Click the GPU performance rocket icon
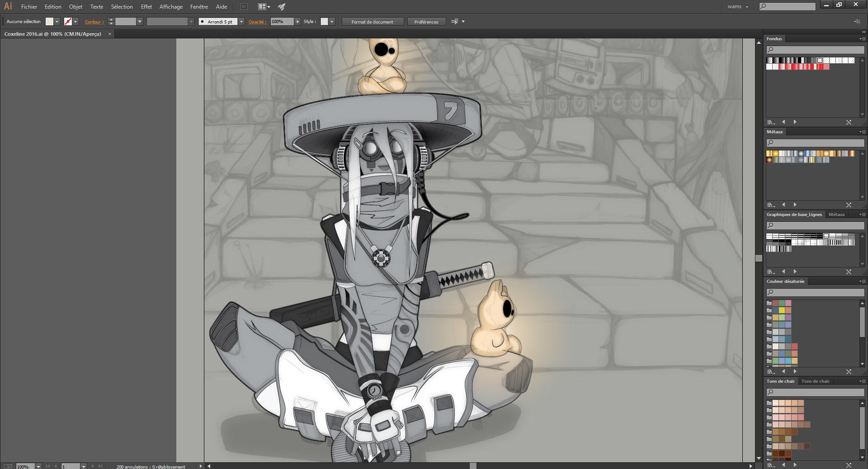 point(282,7)
